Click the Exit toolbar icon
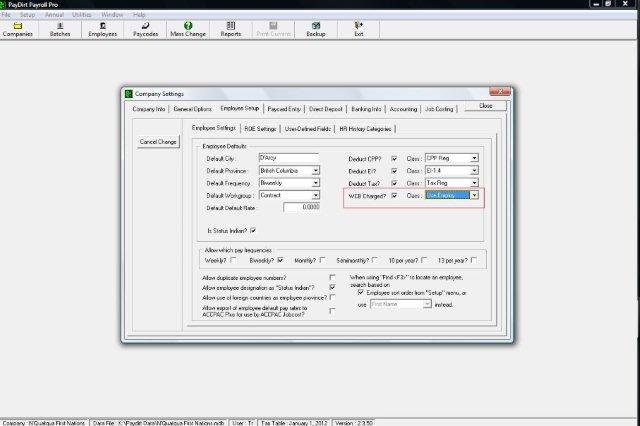 (x=358, y=29)
